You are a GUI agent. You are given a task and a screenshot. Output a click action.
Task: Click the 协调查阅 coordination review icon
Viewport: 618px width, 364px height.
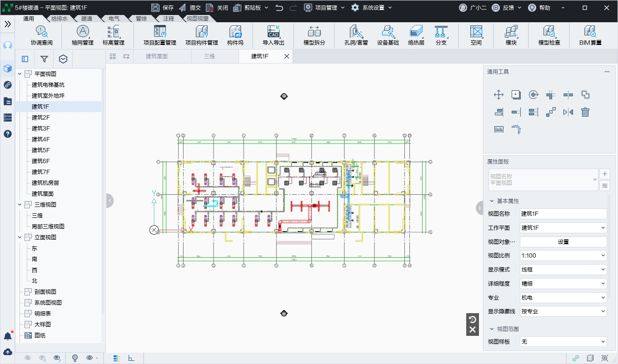point(42,32)
